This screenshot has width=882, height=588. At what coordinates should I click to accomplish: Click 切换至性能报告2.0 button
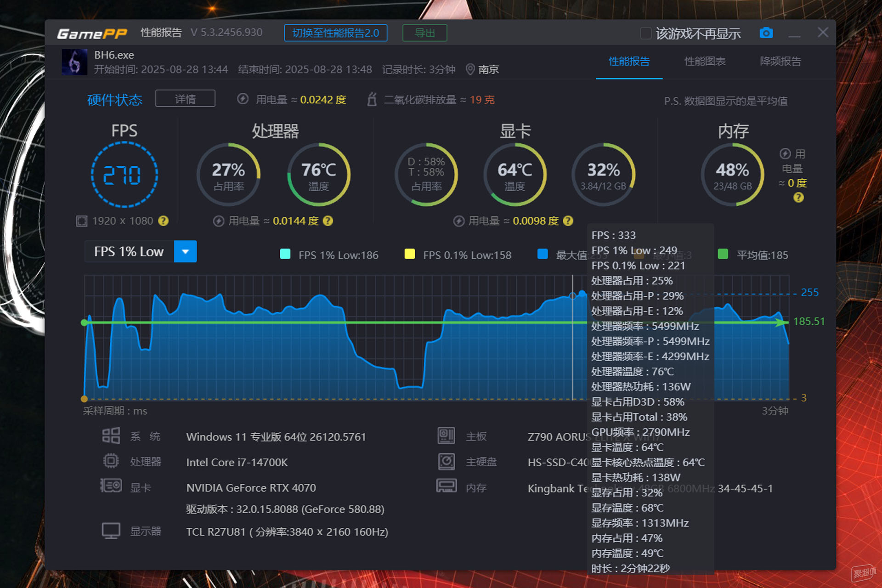(x=335, y=33)
